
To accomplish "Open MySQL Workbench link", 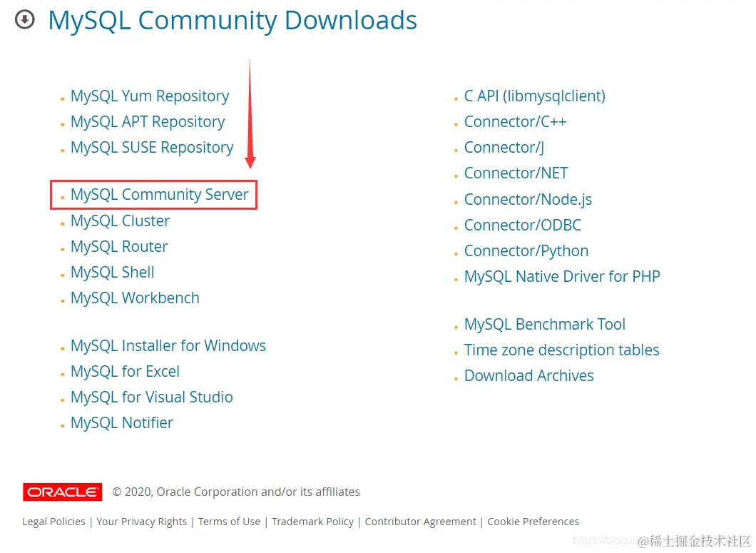I will click(135, 298).
